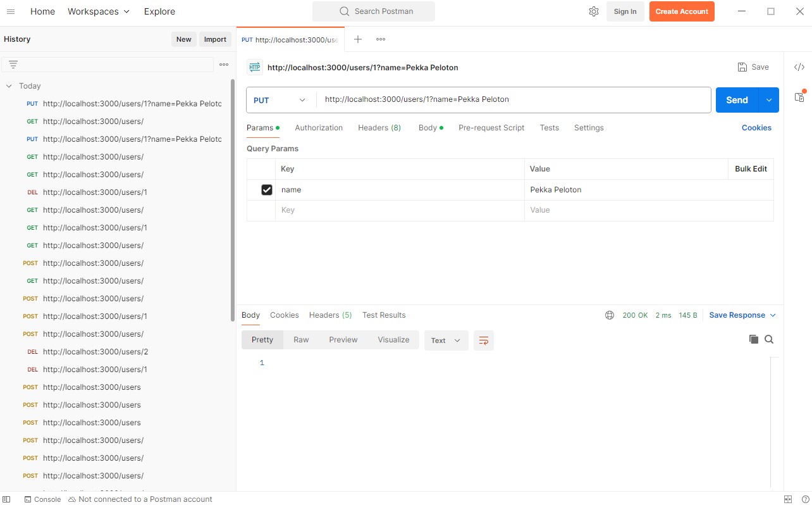Uncheck the name query param checkbox
Viewport: 812px width, 505px height.
(x=267, y=190)
